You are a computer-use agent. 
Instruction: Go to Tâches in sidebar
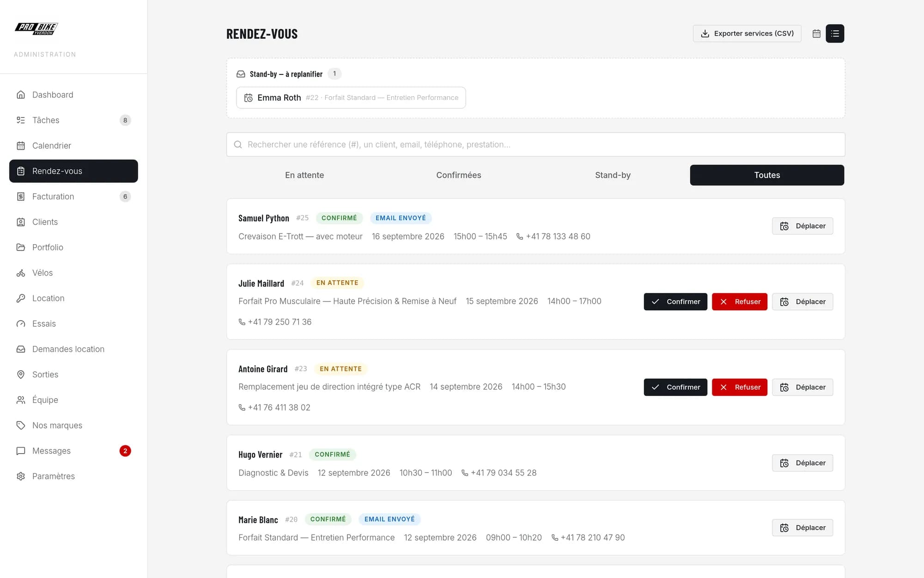tap(73, 120)
